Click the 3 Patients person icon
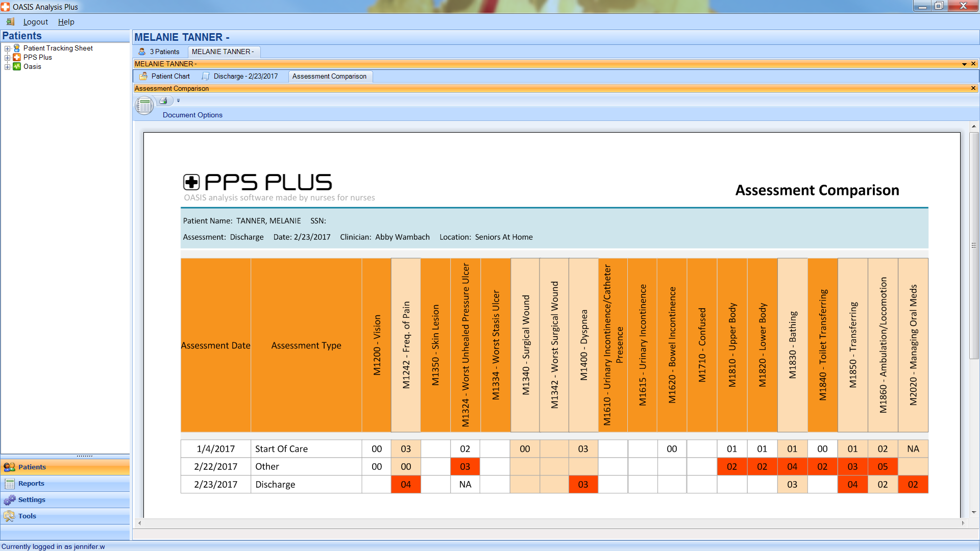980x551 pixels. click(142, 52)
